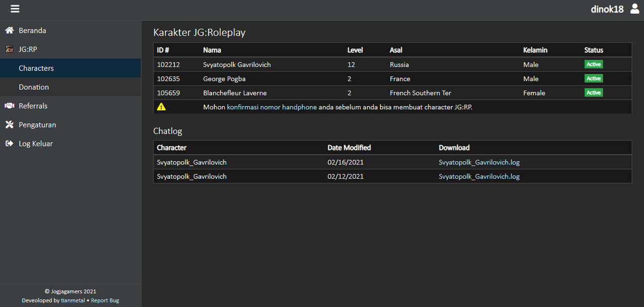644x307 pixels.
Task: Download the 02/12/2021 Svyatopolk_Gavrilovich.log
Action: pyautogui.click(x=479, y=176)
